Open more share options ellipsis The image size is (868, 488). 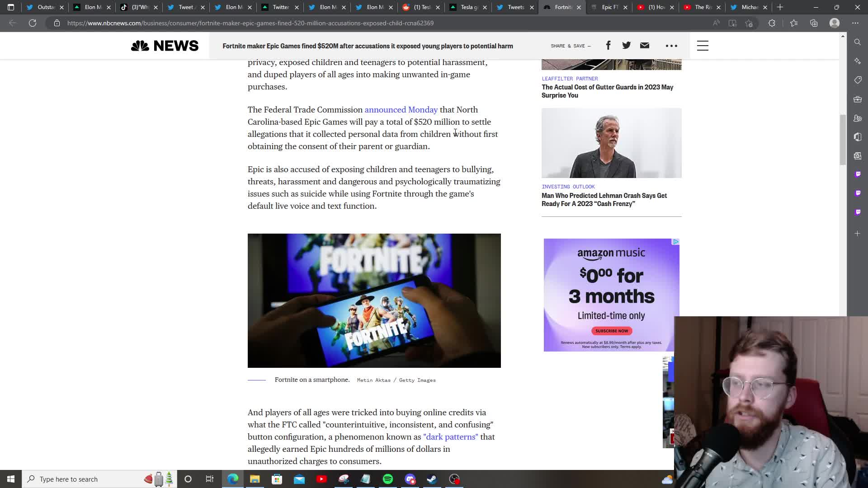671,46
